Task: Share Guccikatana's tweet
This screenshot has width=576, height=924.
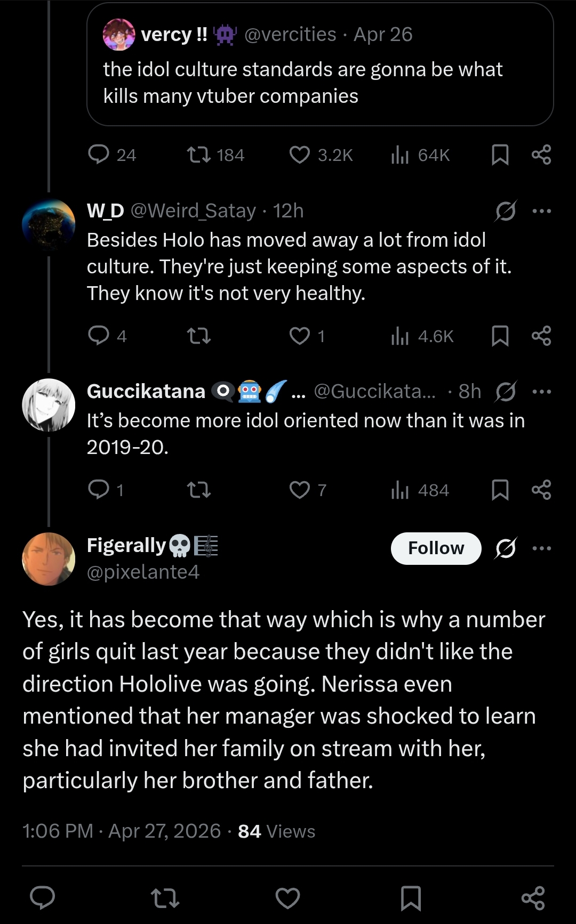Action: click(x=541, y=490)
